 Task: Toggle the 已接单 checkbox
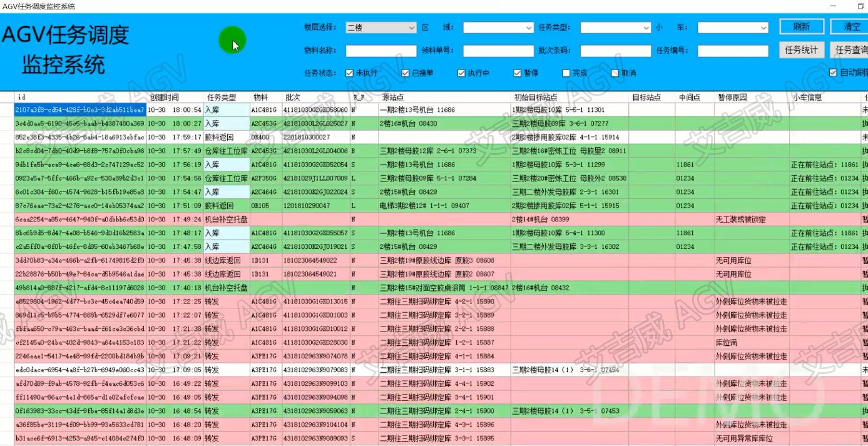click(406, 73)
